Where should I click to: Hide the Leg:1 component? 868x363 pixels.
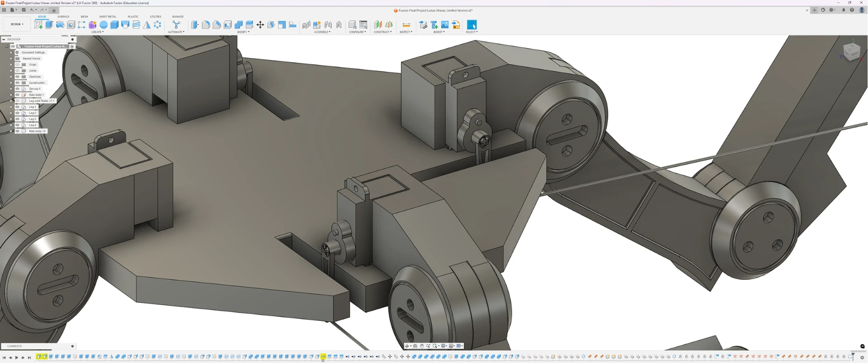pos(18,107)
